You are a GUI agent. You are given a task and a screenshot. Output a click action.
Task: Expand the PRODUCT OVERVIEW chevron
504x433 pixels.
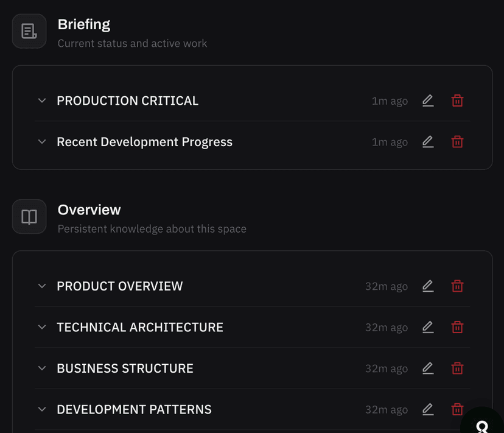click(42, 286)
